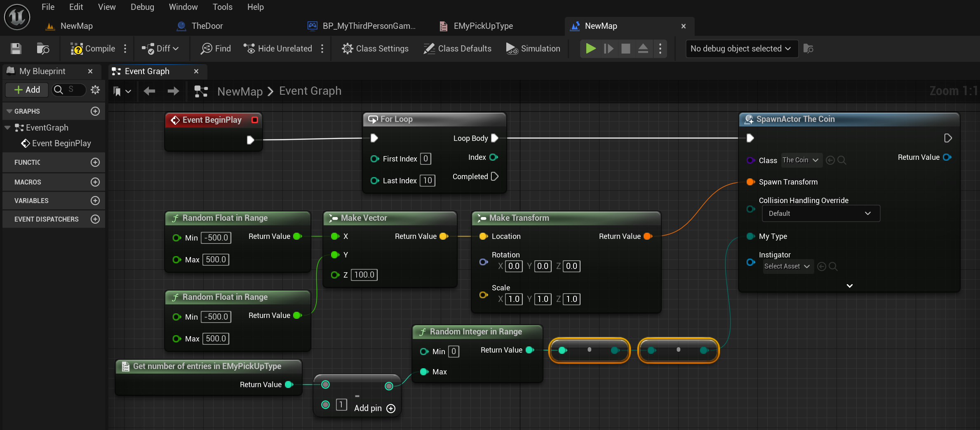The height and width of the screenshot is (430, 980).
Task: Expand SpawnActor node advanced pins
Action: click(849, 285)
